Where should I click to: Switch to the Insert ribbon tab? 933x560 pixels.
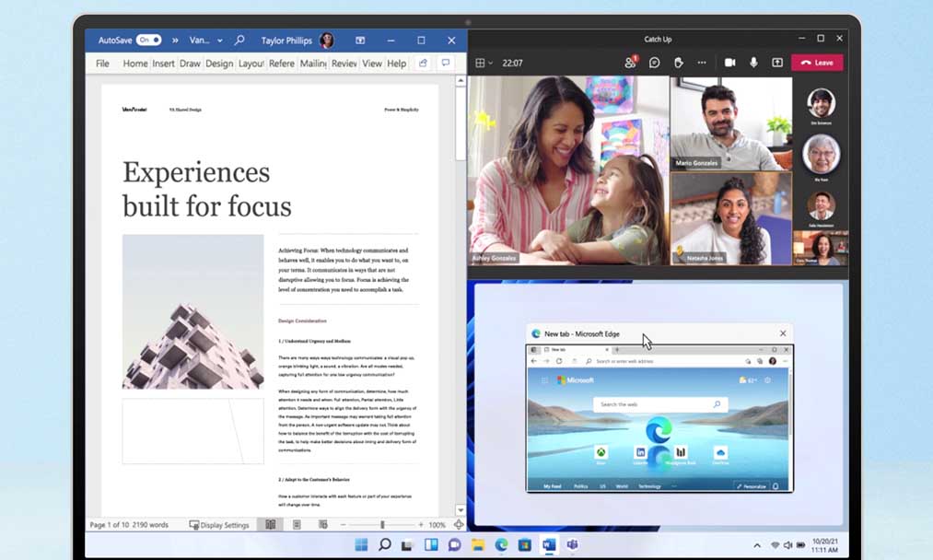tap(163, 63)
